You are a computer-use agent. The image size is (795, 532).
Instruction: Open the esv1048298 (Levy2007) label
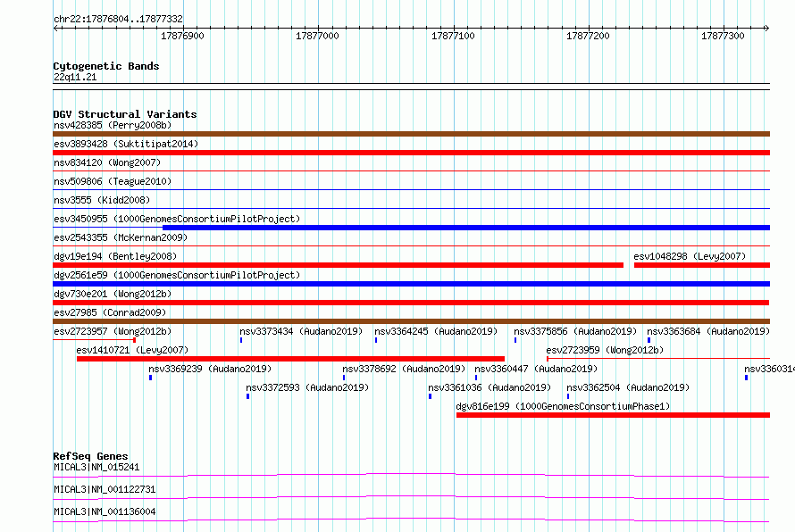click(x=690, y=256)
